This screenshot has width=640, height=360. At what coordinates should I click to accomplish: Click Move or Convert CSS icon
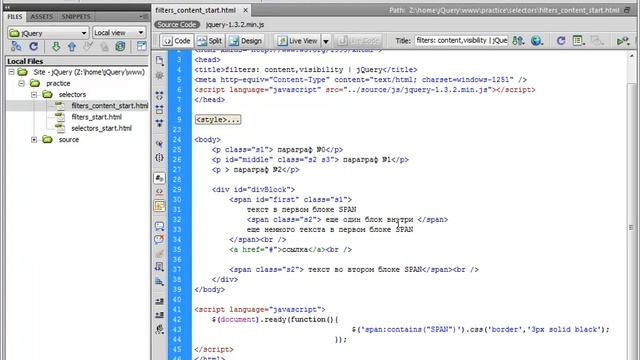point(160,282)
